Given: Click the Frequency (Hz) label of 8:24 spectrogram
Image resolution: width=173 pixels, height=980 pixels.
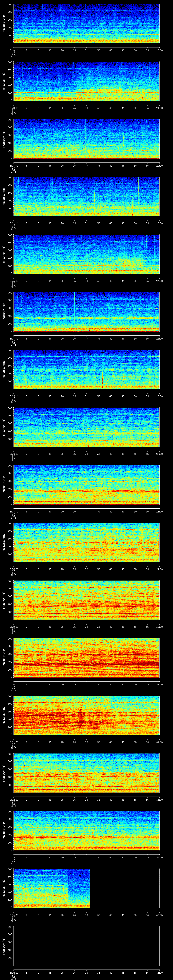Looking at the screenshot, I should coord(4,311).
